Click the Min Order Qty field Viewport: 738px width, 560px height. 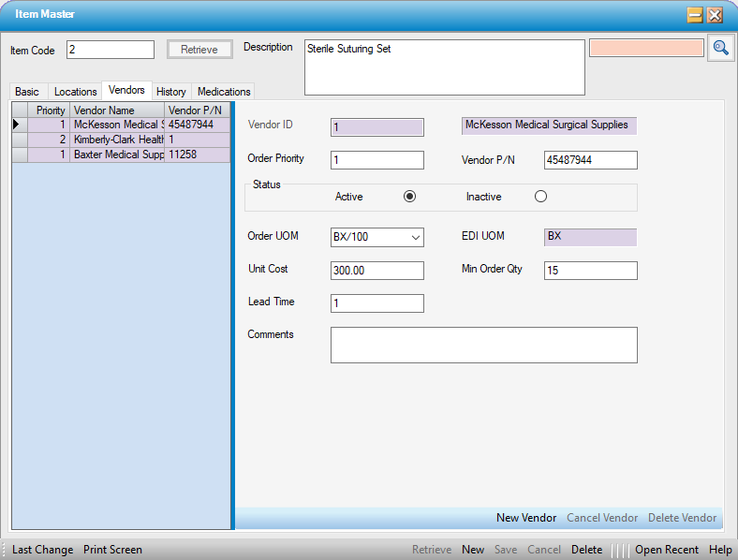[x=590, y=271]
